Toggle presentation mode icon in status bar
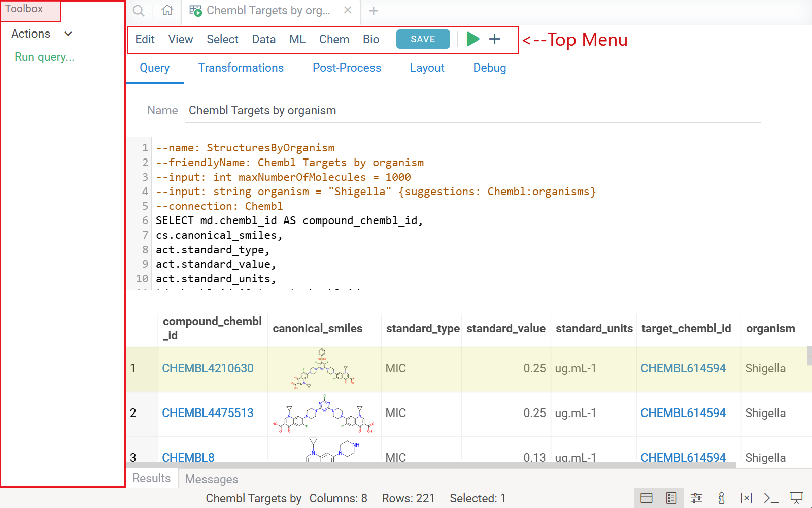This screenshot has width=812, height=508. (x=796, y=498)
